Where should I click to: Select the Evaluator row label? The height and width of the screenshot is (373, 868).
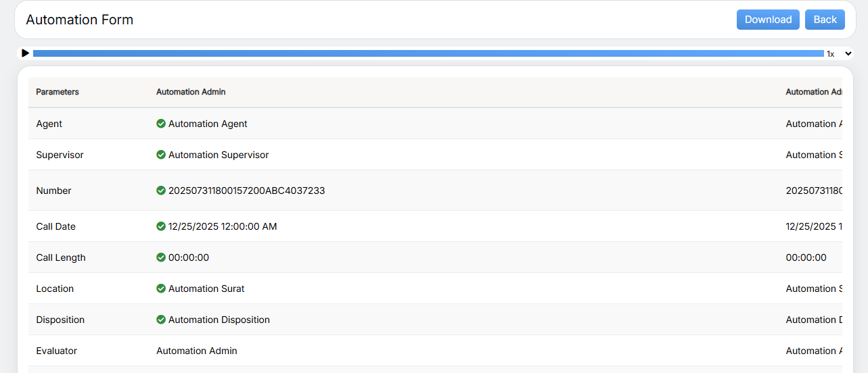point(57,351)
